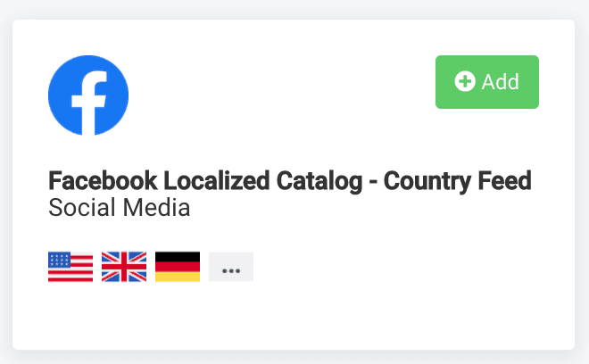Viewport: 589px width, 364px height.
Task: Choose the Union Jack flag
Action: tap(124, 267)
